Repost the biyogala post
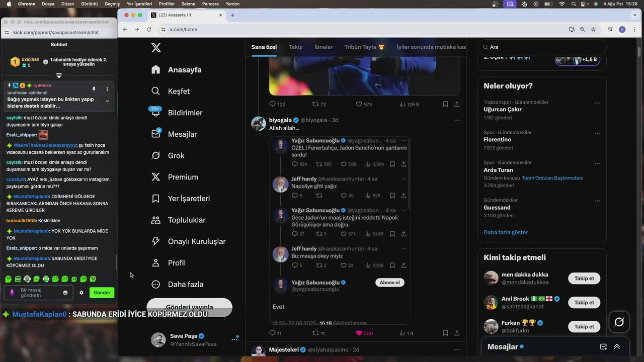The height and width of the screenshot is (362, 644). coord(318,333)
